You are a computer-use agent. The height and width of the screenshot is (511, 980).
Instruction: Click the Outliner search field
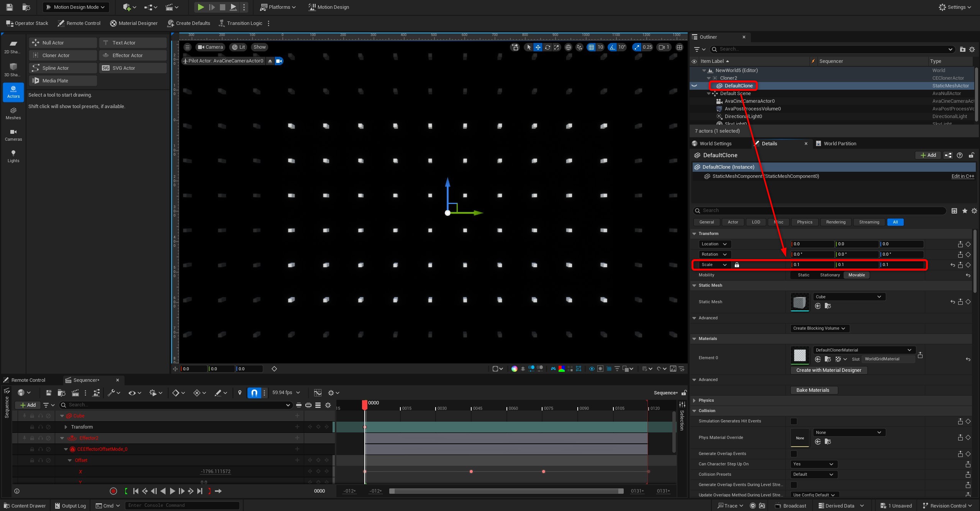832,49
